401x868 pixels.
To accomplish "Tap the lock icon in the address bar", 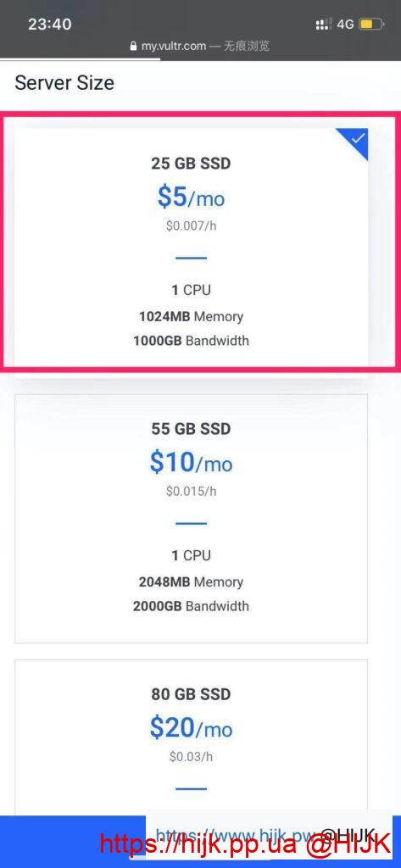I will tap(133, 47).
